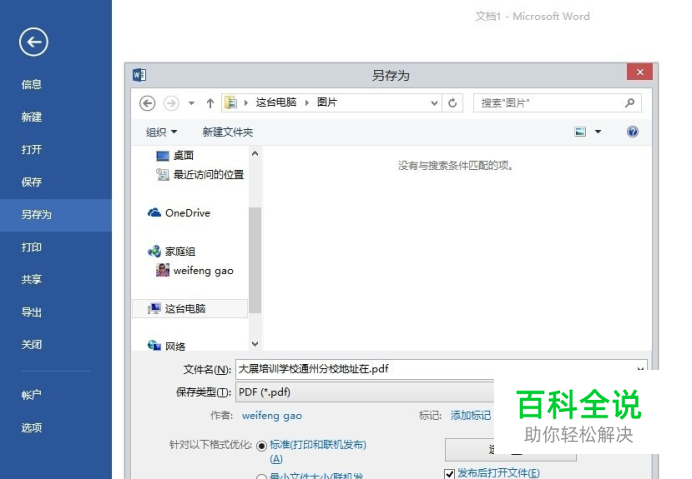Open the 新建 backstage page

pyautogui.click(x=31, y=117)
